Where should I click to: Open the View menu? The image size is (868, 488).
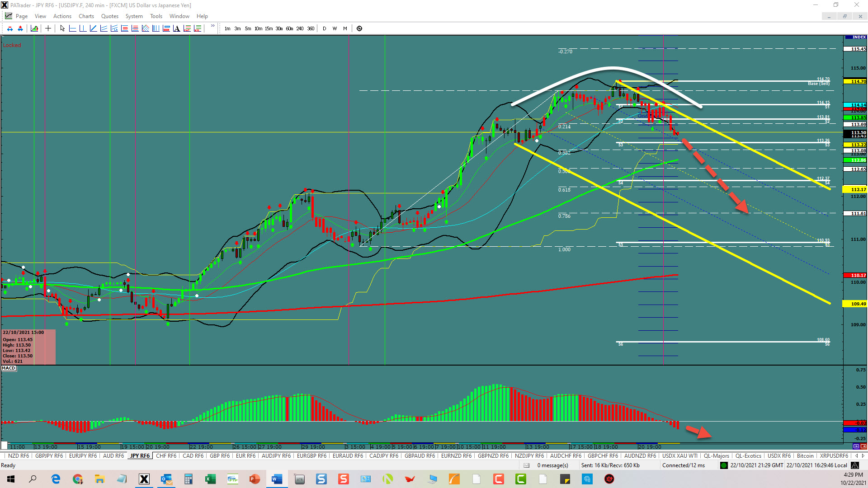(x=40, y=16)
